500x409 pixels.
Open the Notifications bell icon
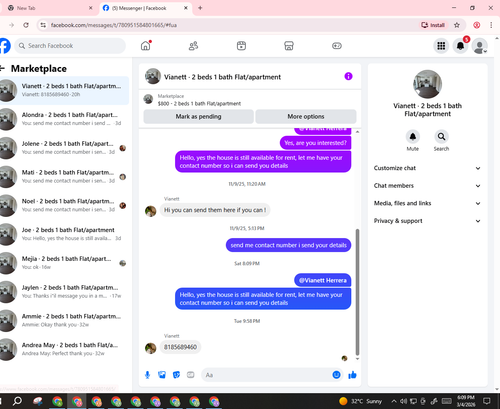[460, 46]
